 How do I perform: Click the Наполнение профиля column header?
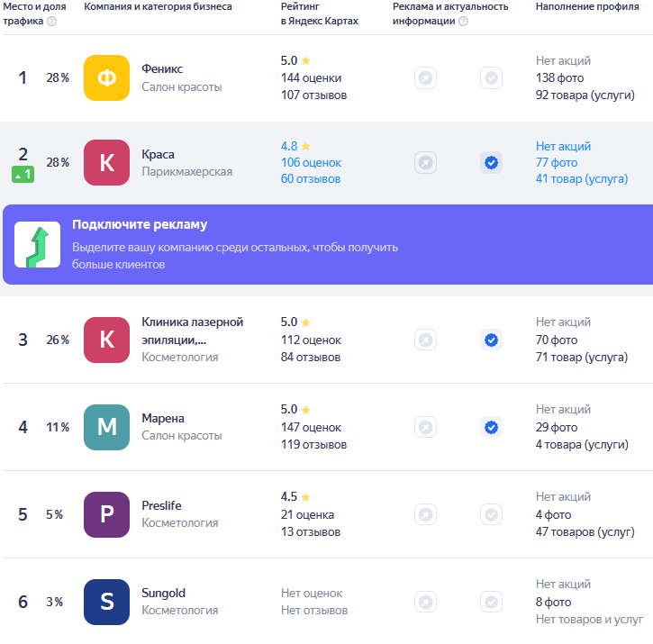(x=587, y=6)
